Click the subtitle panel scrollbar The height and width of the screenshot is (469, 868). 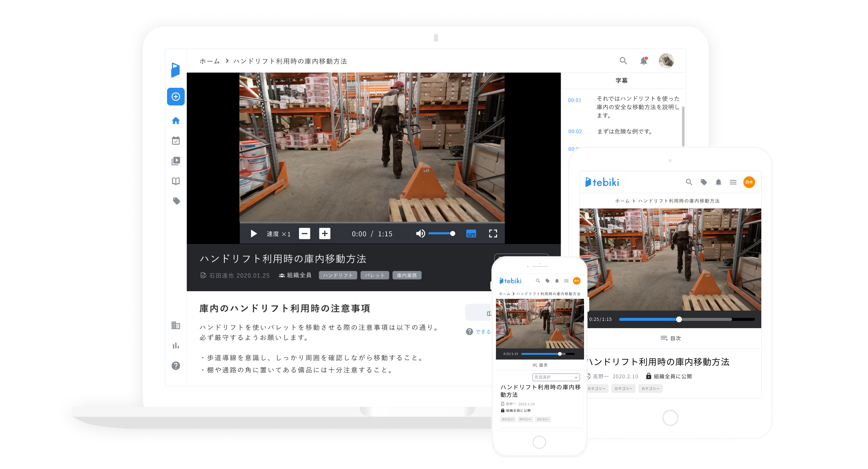pyautogui.click(x=683, y=126)
